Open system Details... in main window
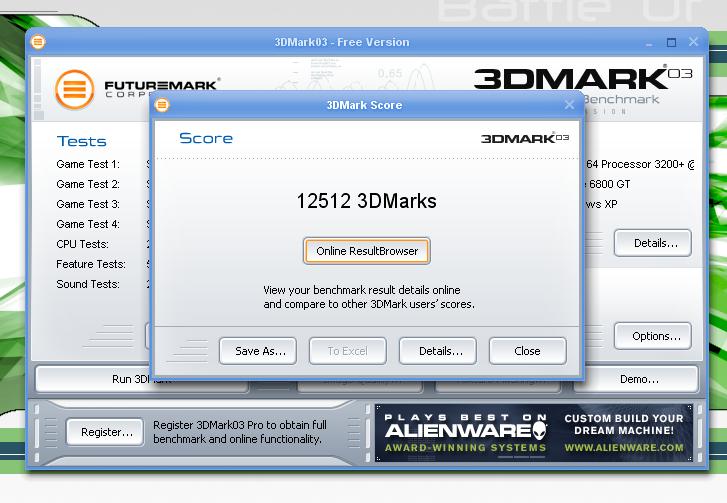Image resolution: width=727 pixels, height=503 pixels. coord(653,243)
